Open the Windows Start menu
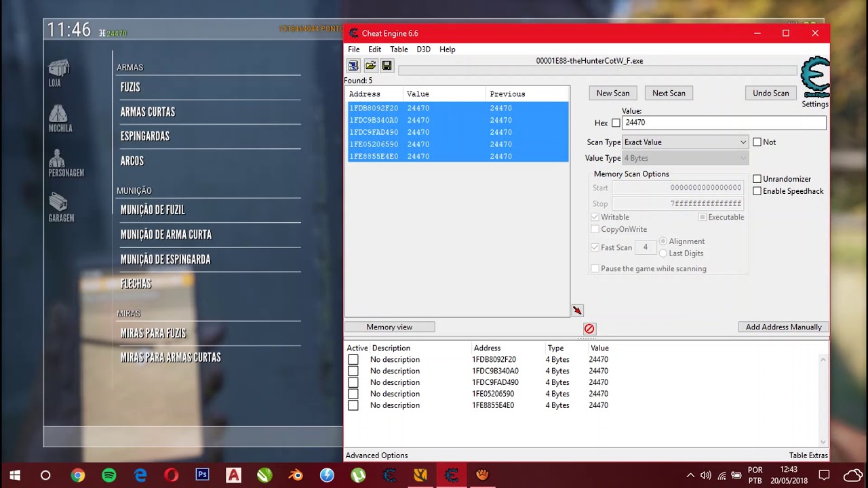The height and width of the screenshot is (488, 868). tap(14, 475)
